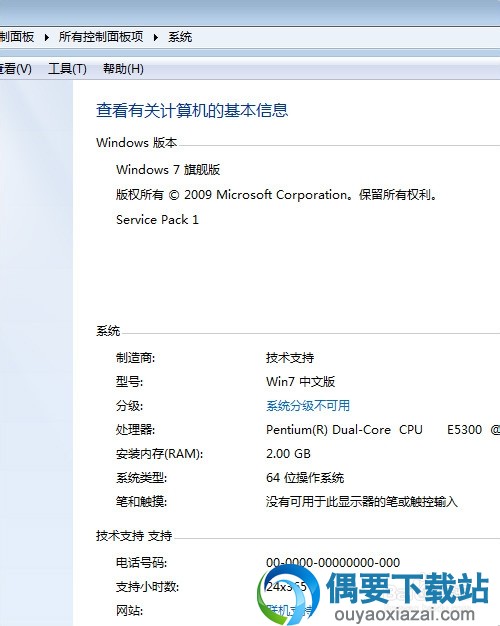Click the 2.00 GB installed memory value

tap(288, 454)
